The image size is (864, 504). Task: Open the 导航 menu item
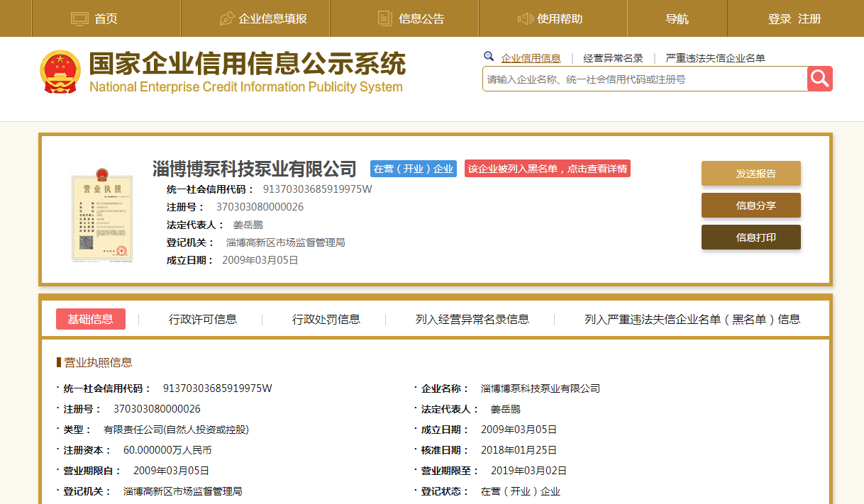[677, 18]
